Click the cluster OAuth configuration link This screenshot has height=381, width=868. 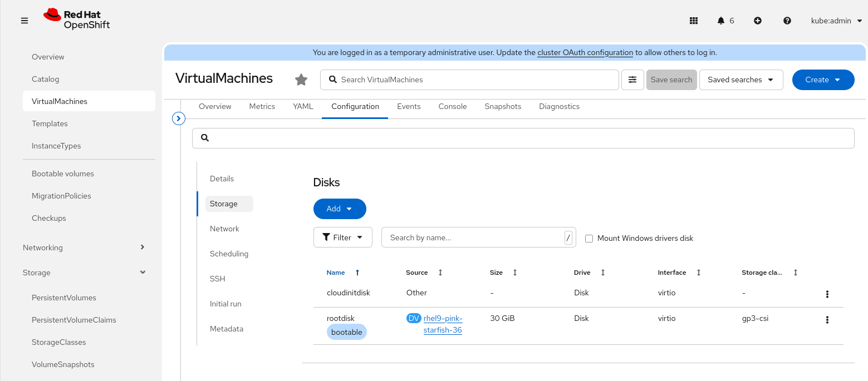click(585, 53)
